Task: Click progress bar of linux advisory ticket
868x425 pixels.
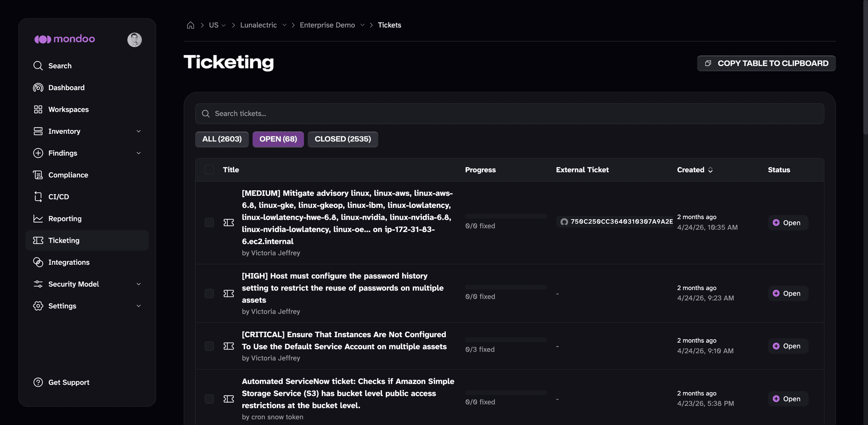Action: [506, 216]
